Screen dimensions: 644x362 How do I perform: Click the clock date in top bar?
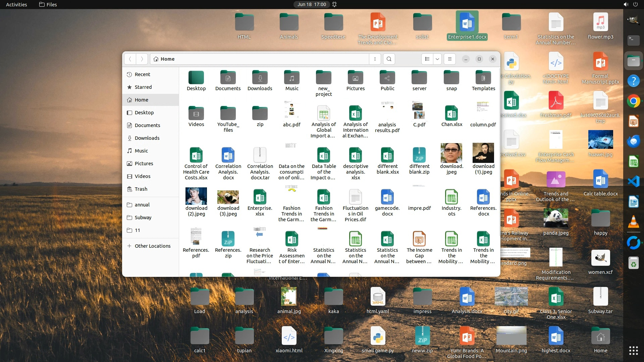click(312, 4)
